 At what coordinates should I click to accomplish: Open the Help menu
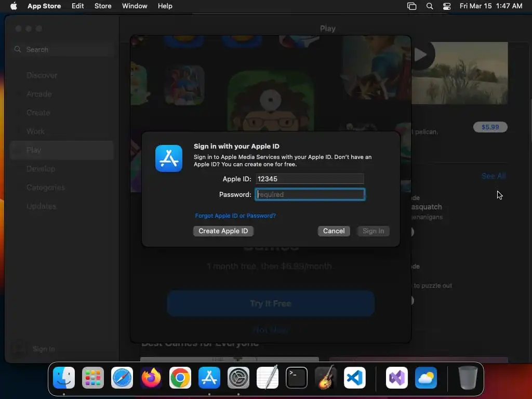point(165,6)
